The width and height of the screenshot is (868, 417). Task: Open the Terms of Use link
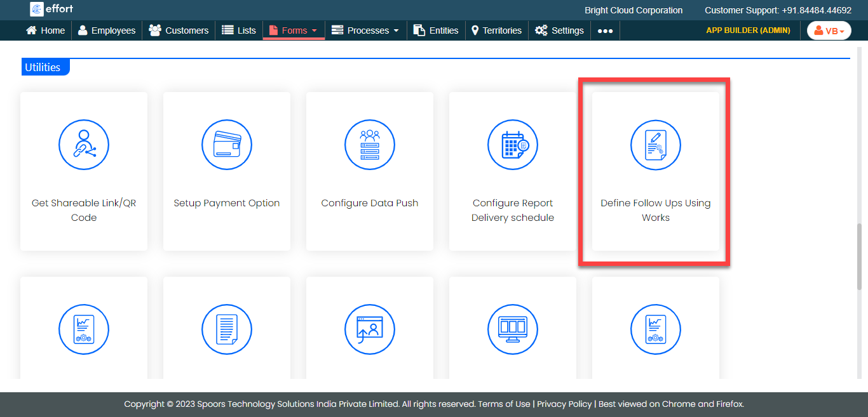click(x=504, y=404)
